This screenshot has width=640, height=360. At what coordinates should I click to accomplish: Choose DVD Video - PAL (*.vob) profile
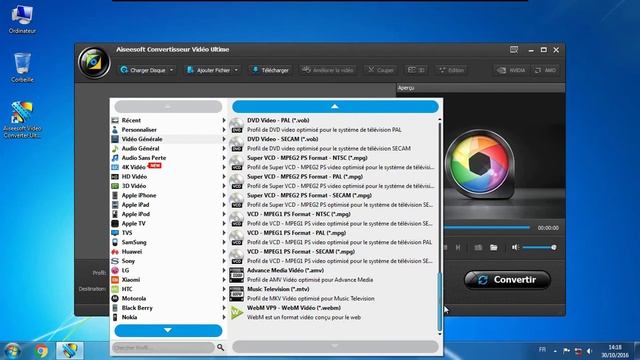click(x=332, y=125)
